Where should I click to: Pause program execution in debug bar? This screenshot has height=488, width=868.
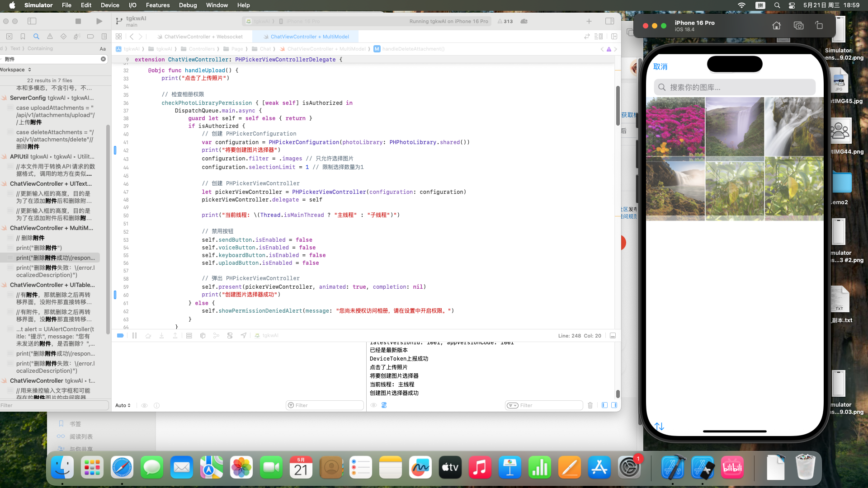point(134,336)
